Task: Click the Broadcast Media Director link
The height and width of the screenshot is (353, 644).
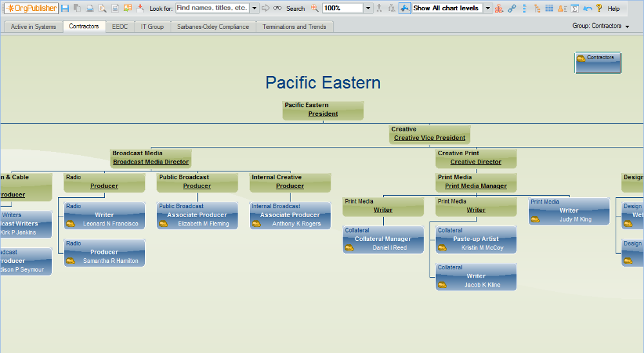Action: [x=151, y=162]
